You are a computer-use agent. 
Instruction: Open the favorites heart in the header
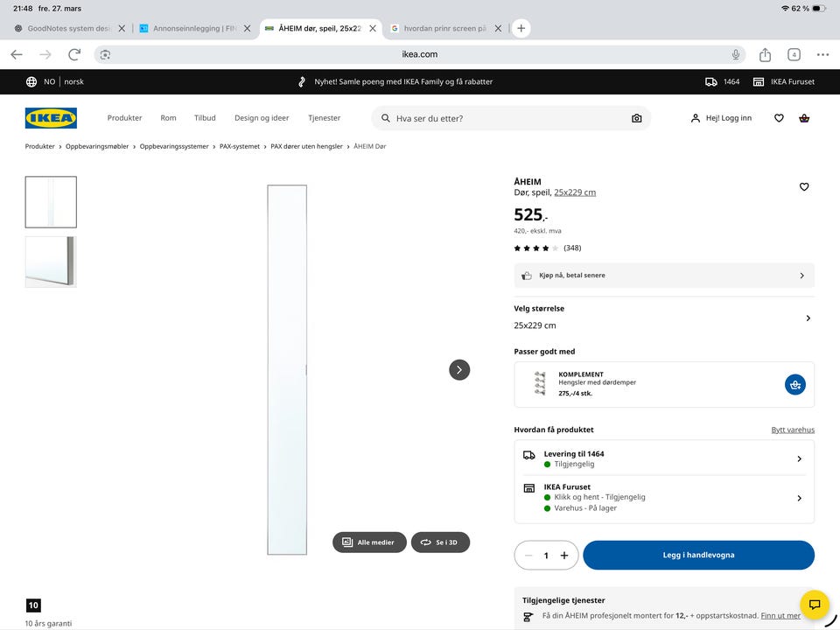(779, 118)
